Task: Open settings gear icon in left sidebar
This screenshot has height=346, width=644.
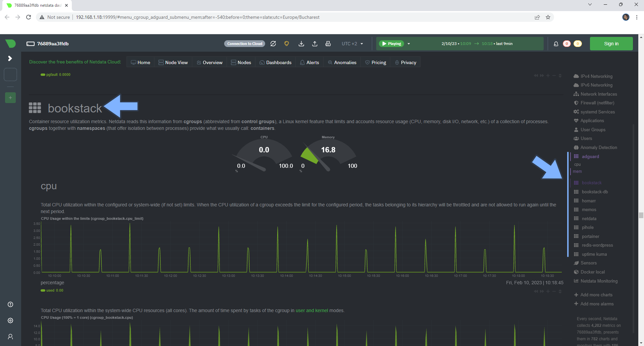Action: coord(10,320)
